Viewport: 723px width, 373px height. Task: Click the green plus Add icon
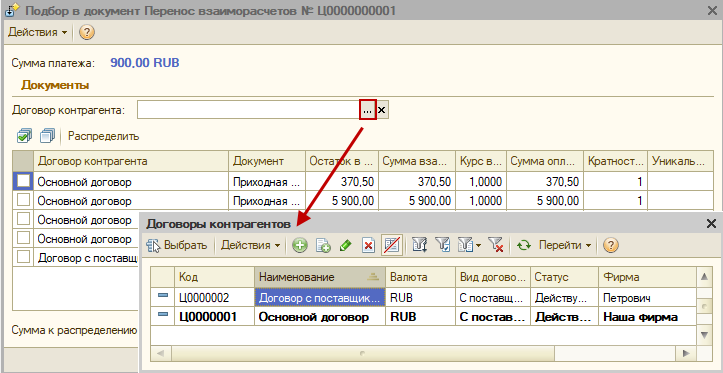coord(300,246)
